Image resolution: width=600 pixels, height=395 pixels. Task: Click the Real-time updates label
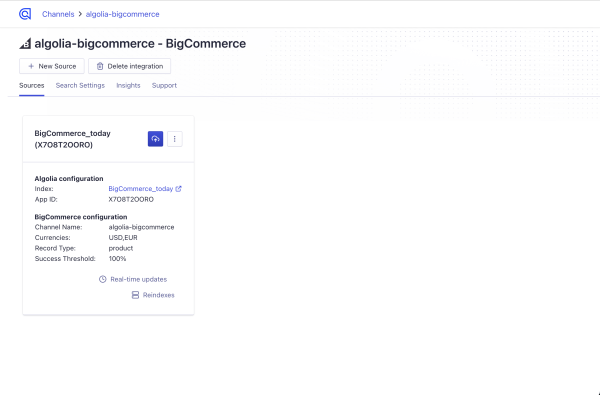139,279
